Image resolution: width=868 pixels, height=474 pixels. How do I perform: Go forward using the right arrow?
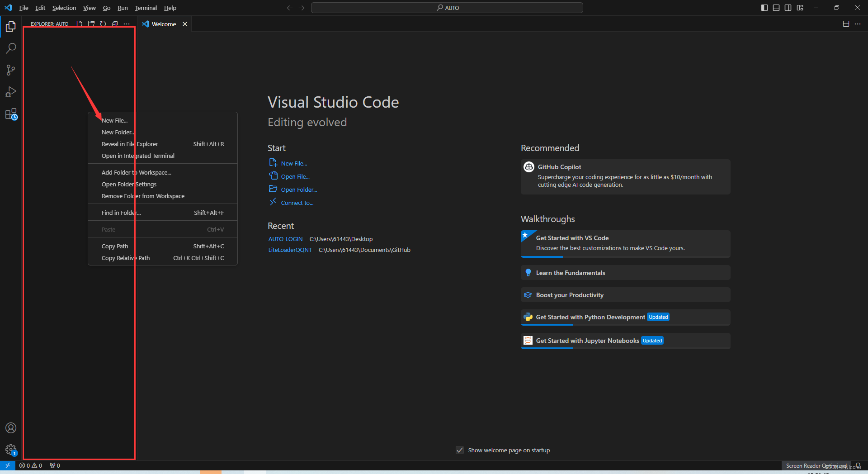302,8
